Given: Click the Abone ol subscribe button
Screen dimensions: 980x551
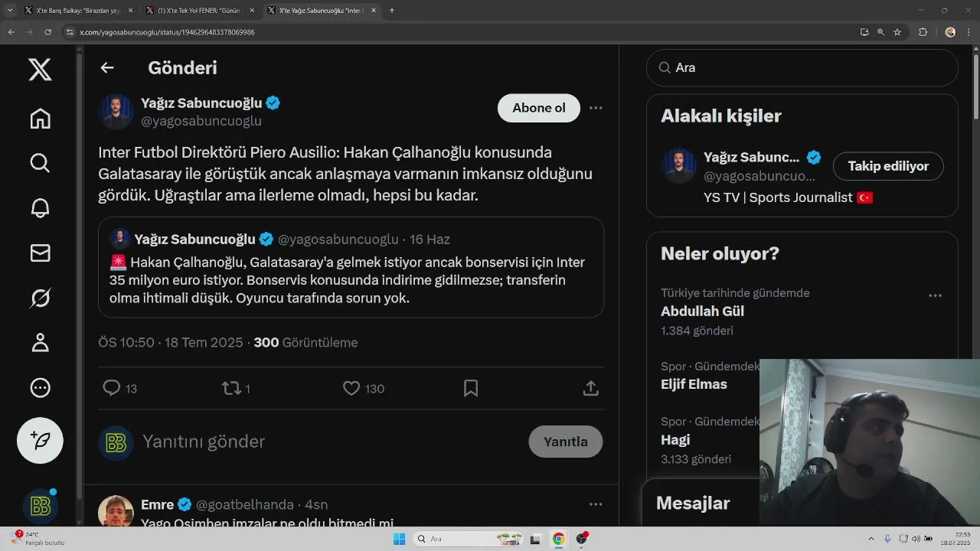Looking at the screenshot, I should [539, 108].
